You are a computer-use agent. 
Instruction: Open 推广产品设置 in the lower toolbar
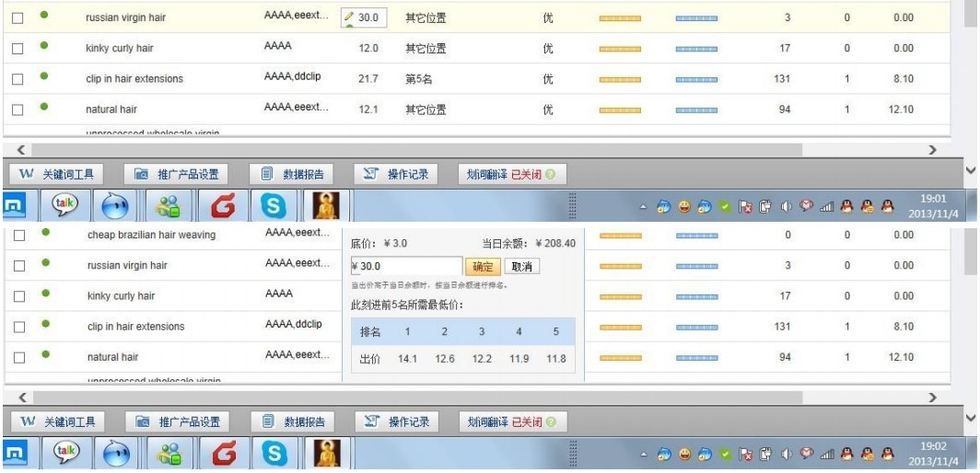tap(177, 421)
